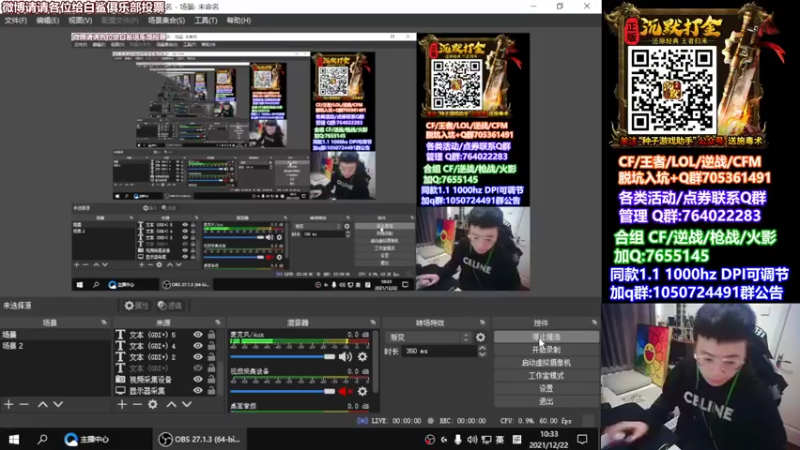
Task: Open source properties gear in sources toolbar
Action: tap(153, 404)
